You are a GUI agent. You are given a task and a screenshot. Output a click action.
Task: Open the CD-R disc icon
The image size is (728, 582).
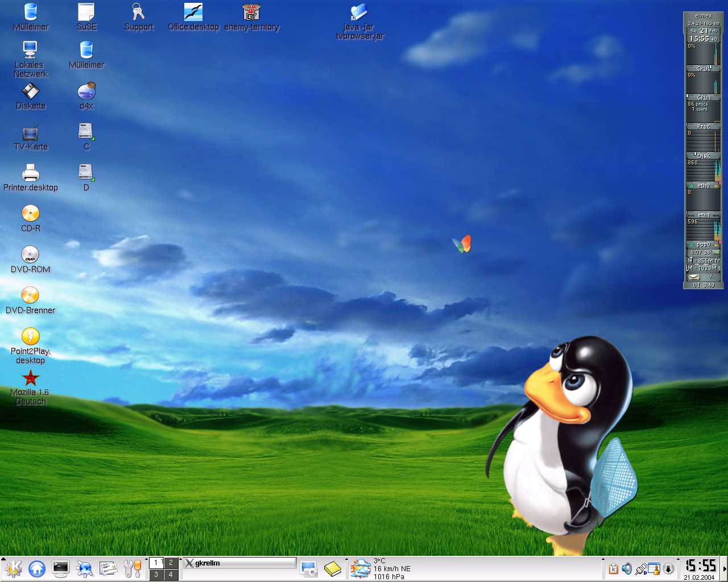[31, 219]
